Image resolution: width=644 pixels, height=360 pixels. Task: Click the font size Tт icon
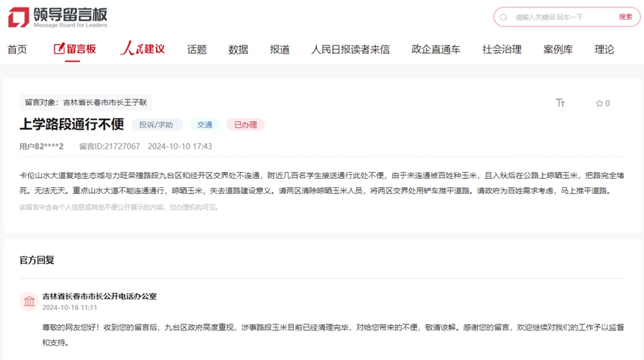click(561, 103)
